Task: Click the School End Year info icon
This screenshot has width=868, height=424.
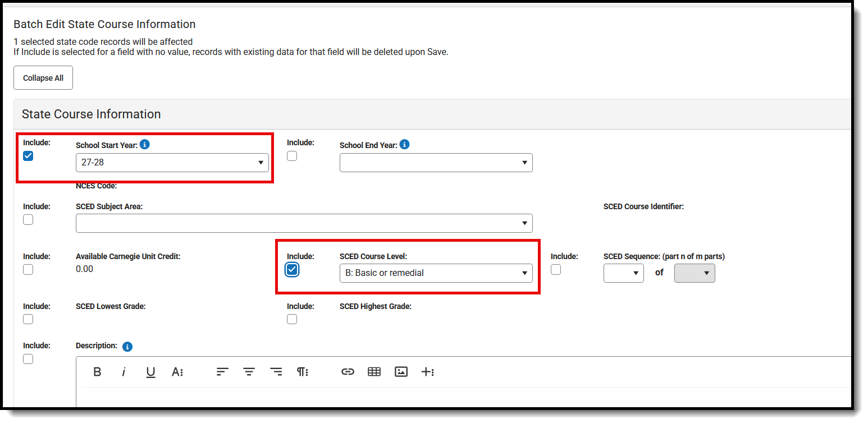Action: click(x=405, y=144)
